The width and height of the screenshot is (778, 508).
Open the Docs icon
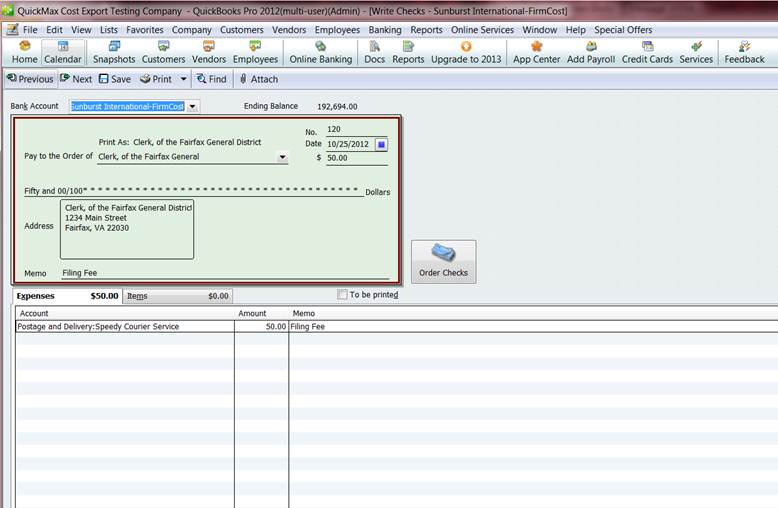coord(374,53)
